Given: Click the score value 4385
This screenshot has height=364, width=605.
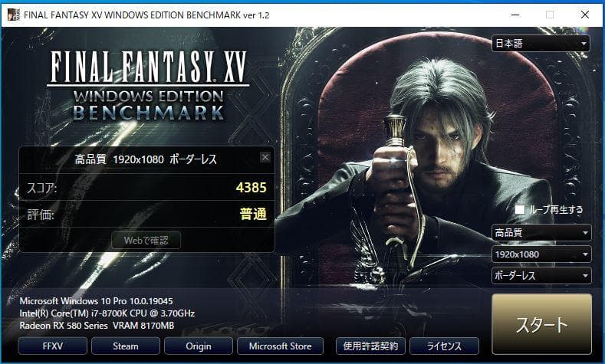Looking at the screenshot, I should click(250, 188).
